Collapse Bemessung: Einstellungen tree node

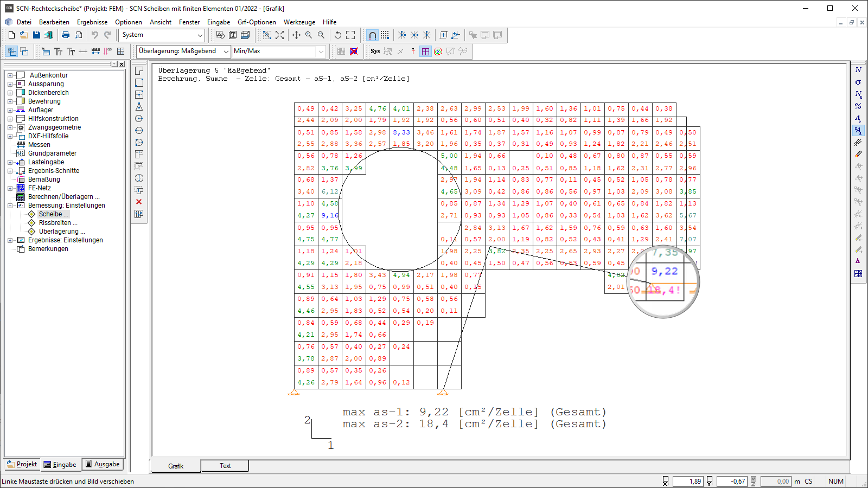(x=10, y=206)
